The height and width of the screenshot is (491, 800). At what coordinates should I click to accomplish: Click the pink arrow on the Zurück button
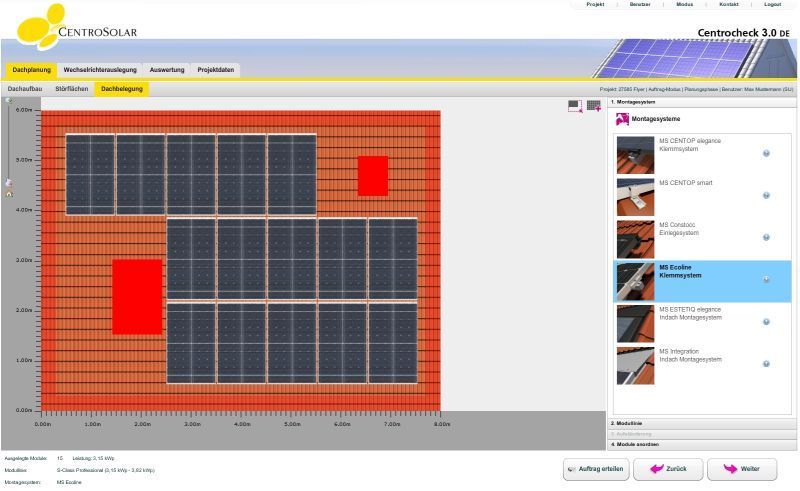[657, 469]
